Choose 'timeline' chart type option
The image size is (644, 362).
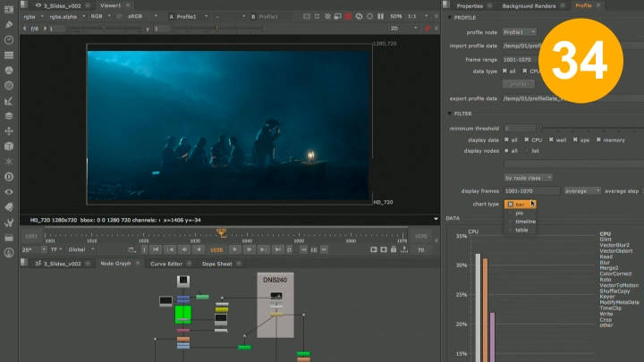pyautogui.click(x=520, y=222)
